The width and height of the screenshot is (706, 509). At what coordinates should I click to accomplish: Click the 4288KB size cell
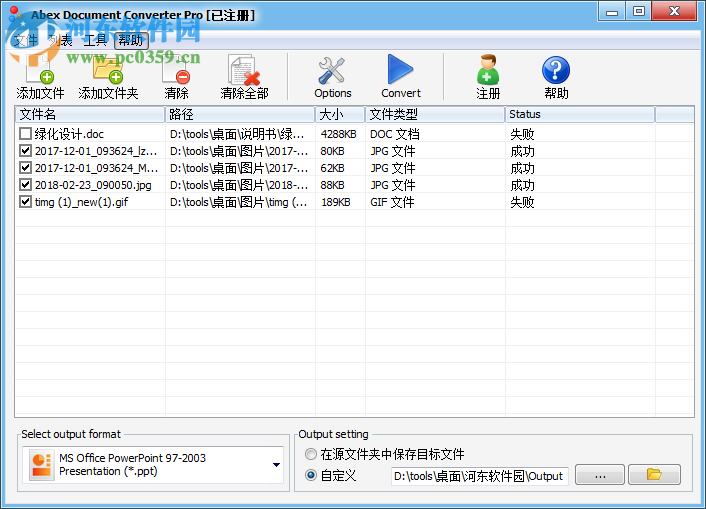tap(338, 134)
